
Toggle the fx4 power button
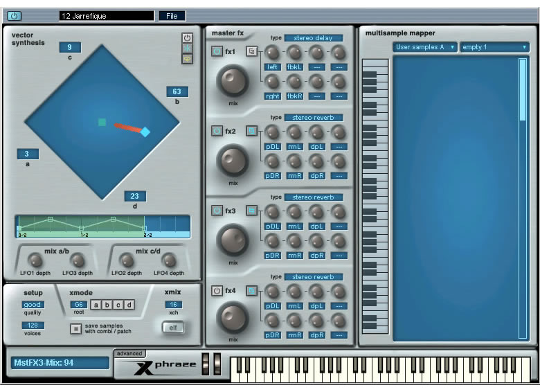click(x=217, y=291)
